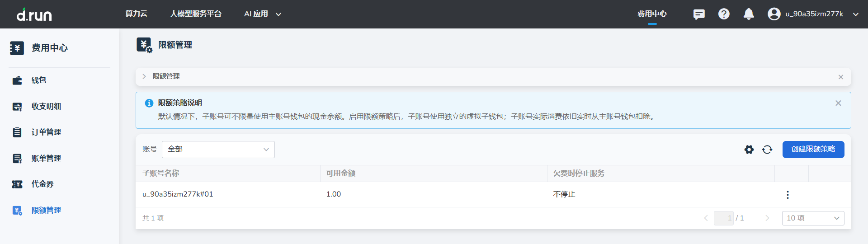Close the 限额管理 breadcrumb bar
Viewport: 868px width, 244px height.
[x=841, y=77]
